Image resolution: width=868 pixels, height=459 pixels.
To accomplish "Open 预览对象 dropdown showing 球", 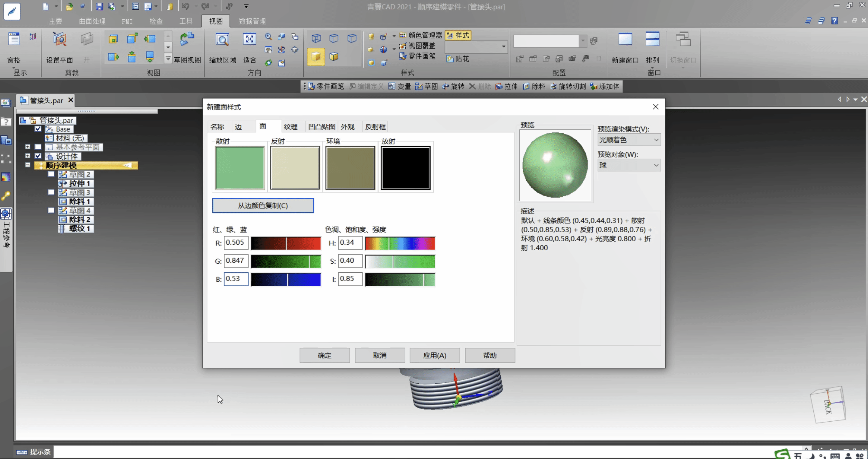I will [629, 165].
